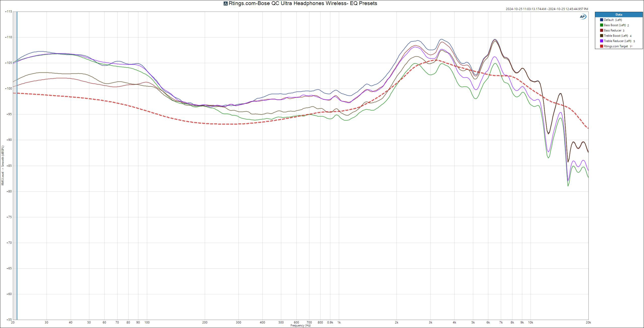Select the Default (Left) legend entry
Screen dimensions: 644x328
click(x=613, y=20)
